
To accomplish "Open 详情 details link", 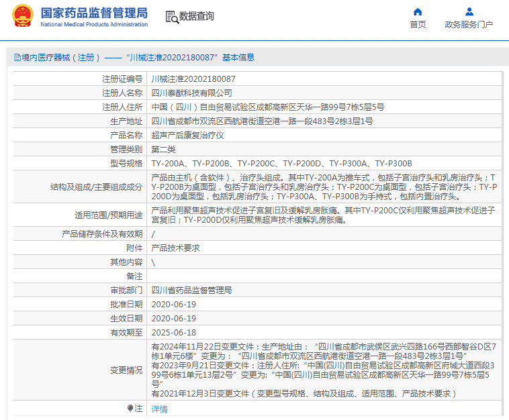I will click(x=159, y=409).
